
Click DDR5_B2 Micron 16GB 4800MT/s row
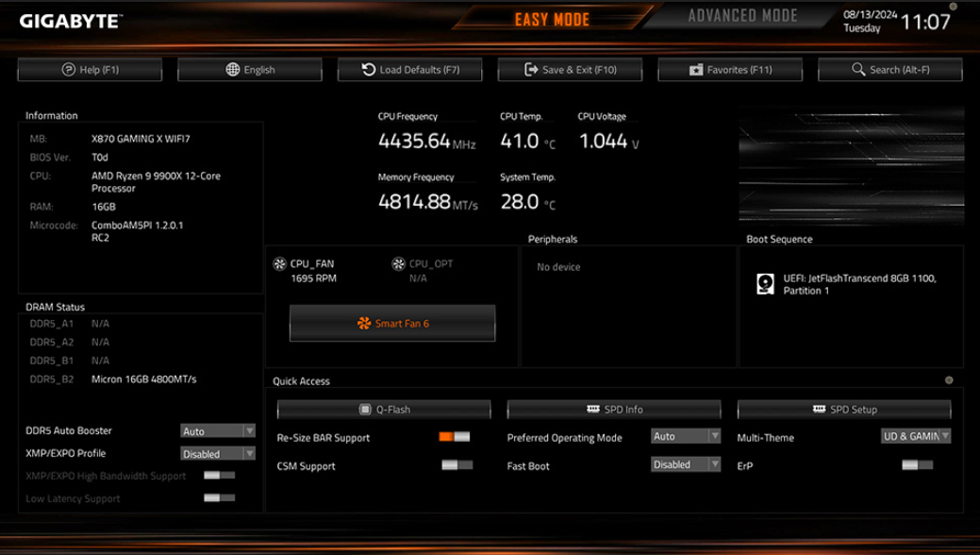click(x=113, y=379)
